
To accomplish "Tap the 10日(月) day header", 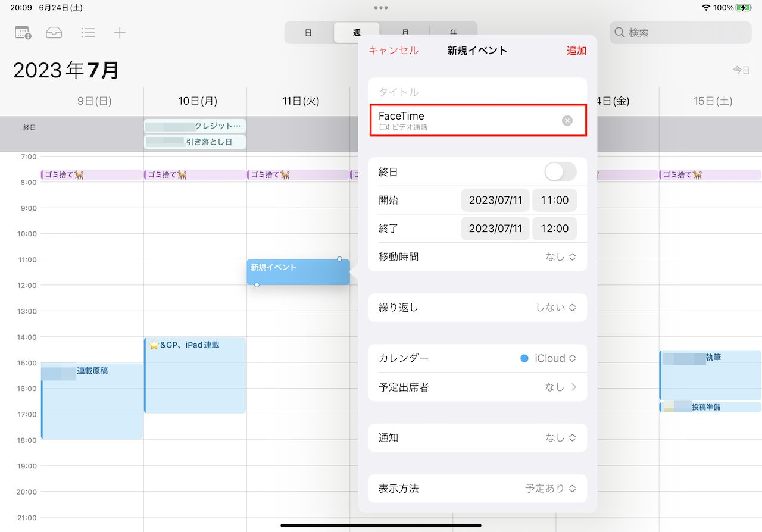I will click(x=198, y=101).
